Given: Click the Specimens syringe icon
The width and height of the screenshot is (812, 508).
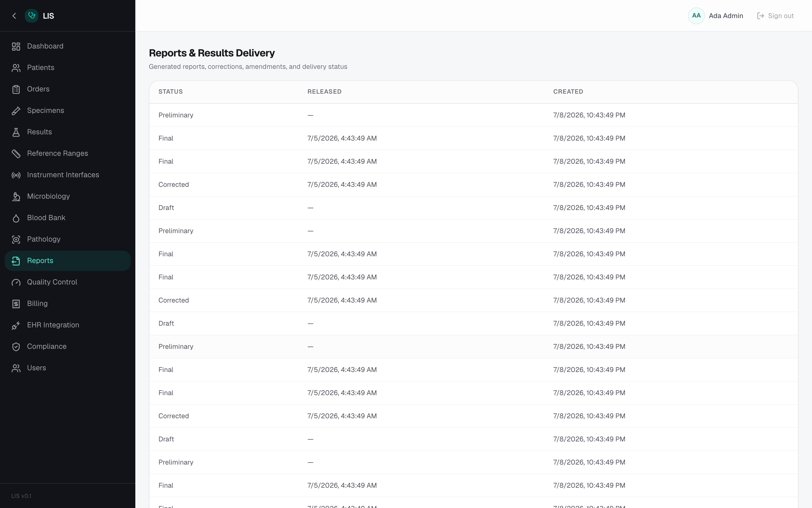Looking at the screenshot, I should pos(16,111).
